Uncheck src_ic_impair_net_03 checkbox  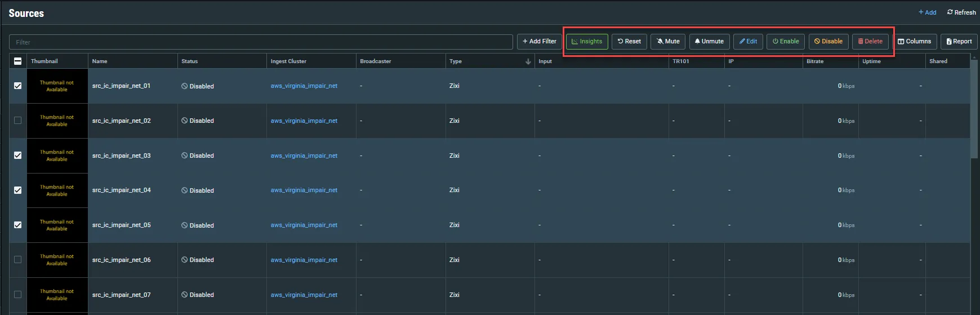pos(17,156)
